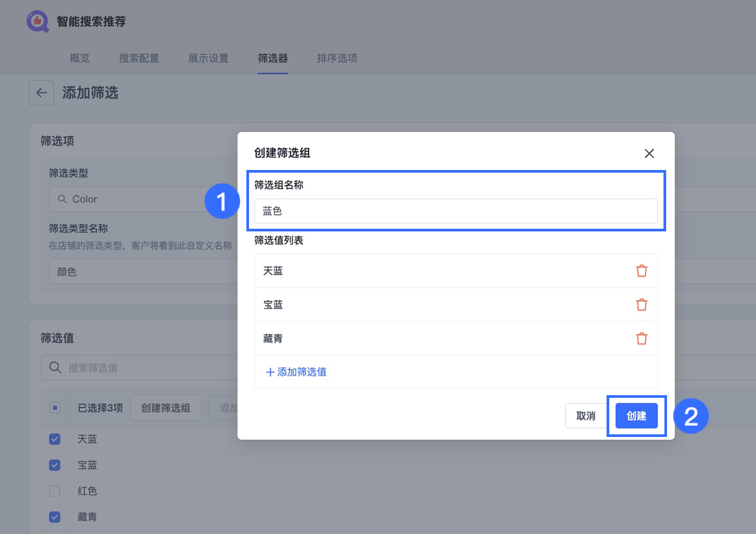Switch to the 搜索配置 tab
This screenshot has height=534, width=756.
pyautogui.click(x=139, y=58)
